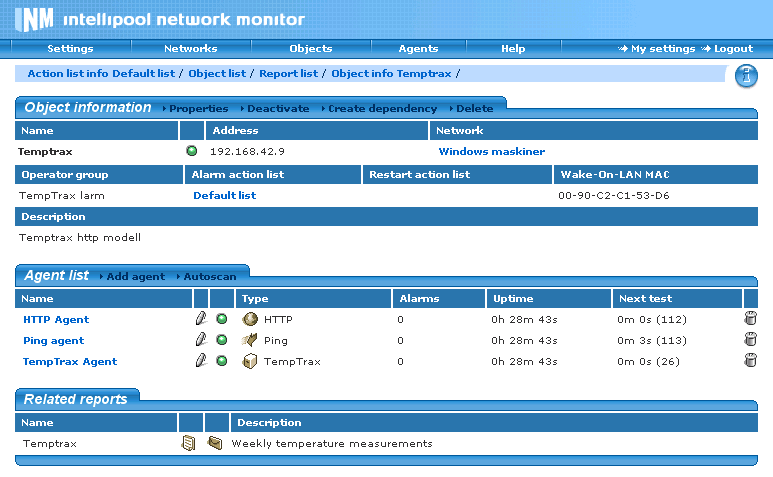This screenshot has width=773, height=477.
Task: Click the Temptrax report folder icon
Action: point(215,443)
